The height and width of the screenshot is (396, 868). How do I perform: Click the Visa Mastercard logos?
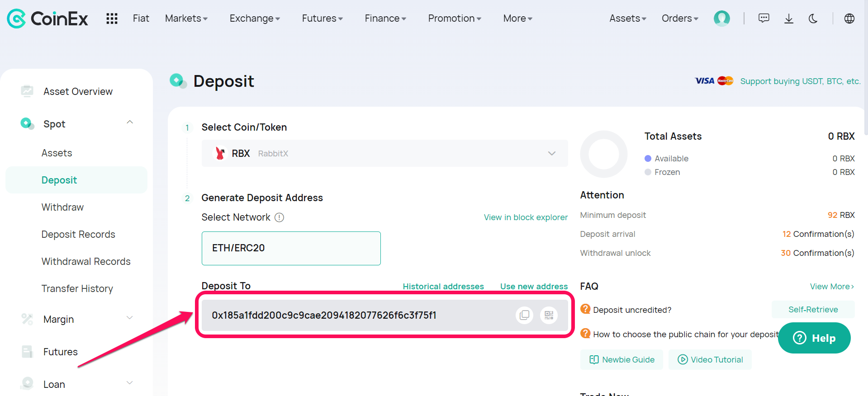coord(714,81)
